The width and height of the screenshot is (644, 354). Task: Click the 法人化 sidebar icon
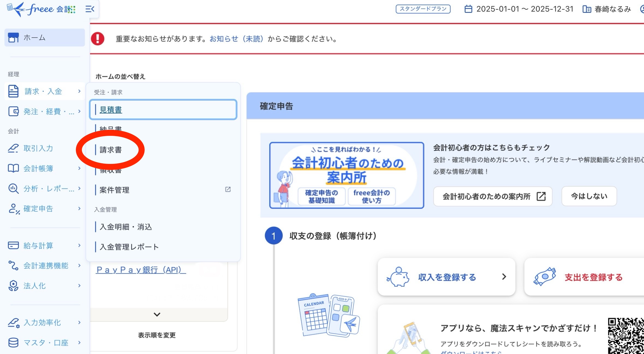click(13, 286)
